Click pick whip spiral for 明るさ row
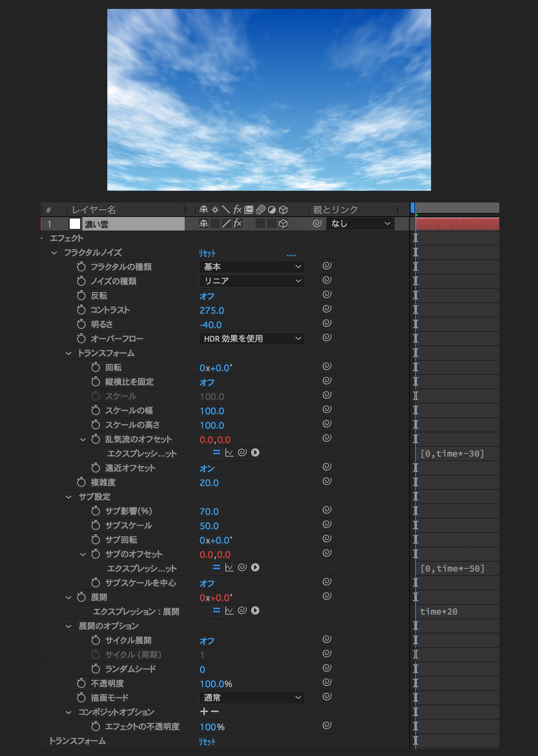The image size is (538, 756). point(327,323)
